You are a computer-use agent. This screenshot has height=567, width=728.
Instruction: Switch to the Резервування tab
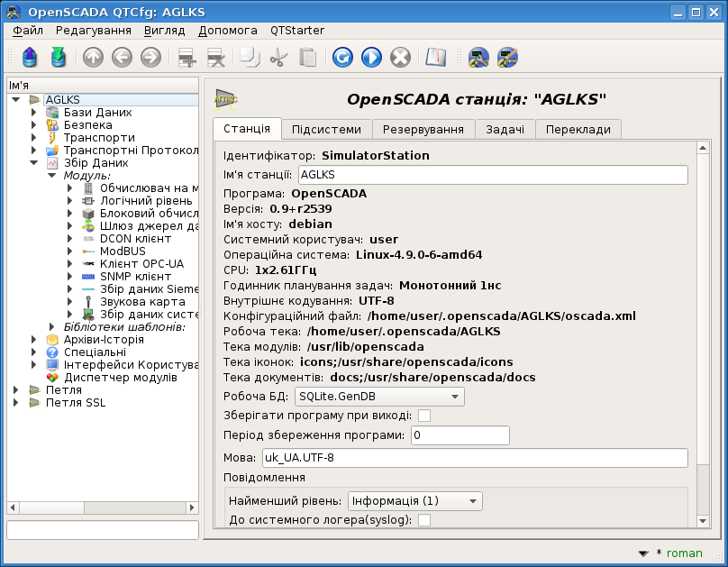click(423, 130)
